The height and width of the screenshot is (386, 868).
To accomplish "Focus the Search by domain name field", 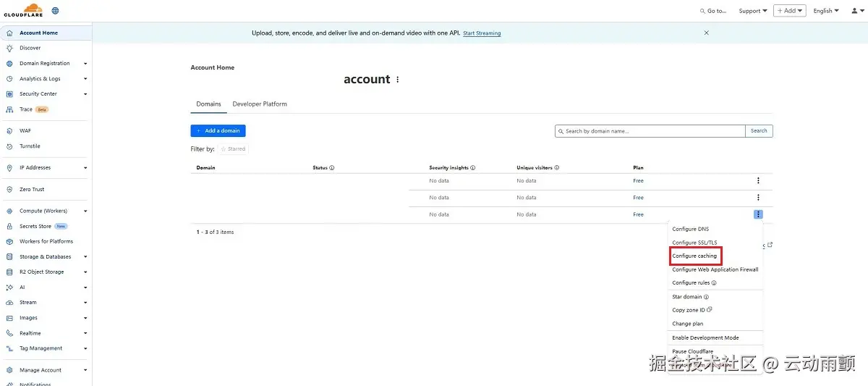I will tap(650, 131).
